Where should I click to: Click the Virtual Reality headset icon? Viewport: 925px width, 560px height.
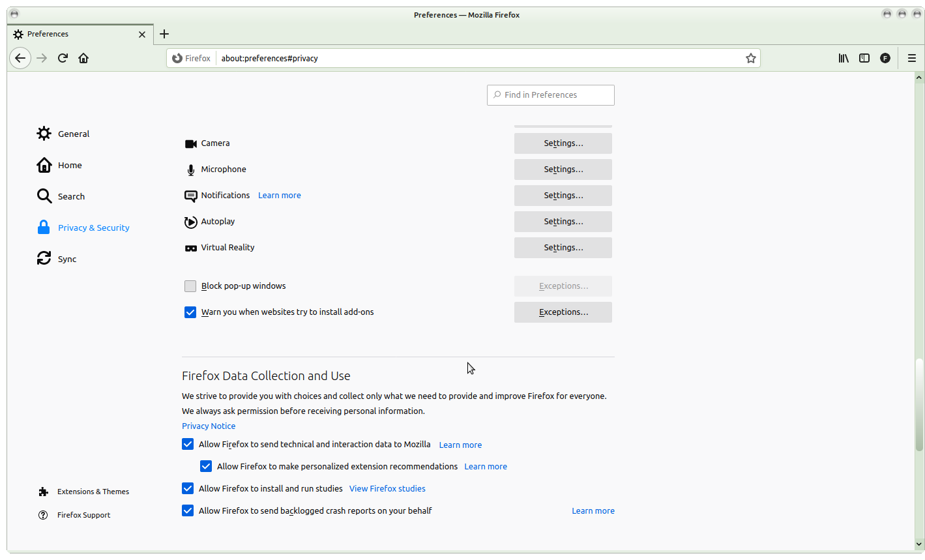coord(191,248)
